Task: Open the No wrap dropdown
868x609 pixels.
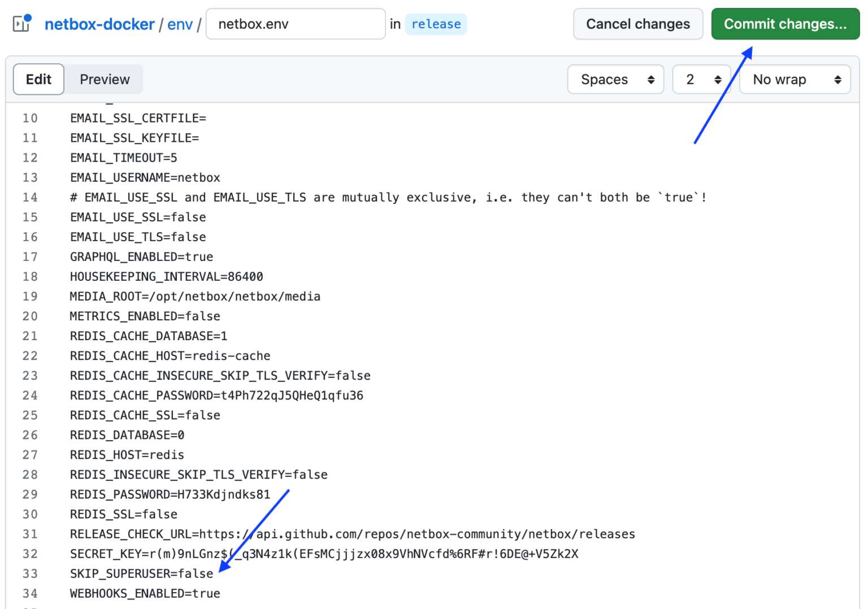Action: click(x=794, y=79)
